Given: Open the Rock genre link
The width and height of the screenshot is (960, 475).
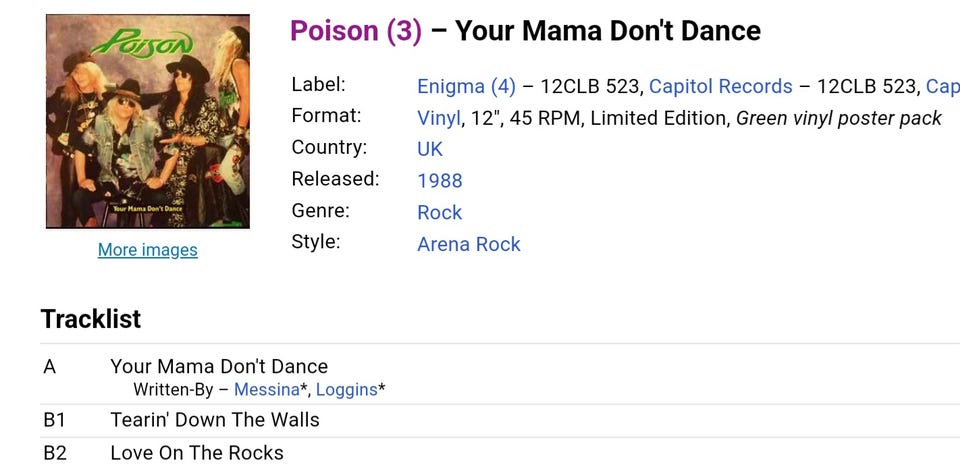Looking at the screenshot, I should click(440, 212).
